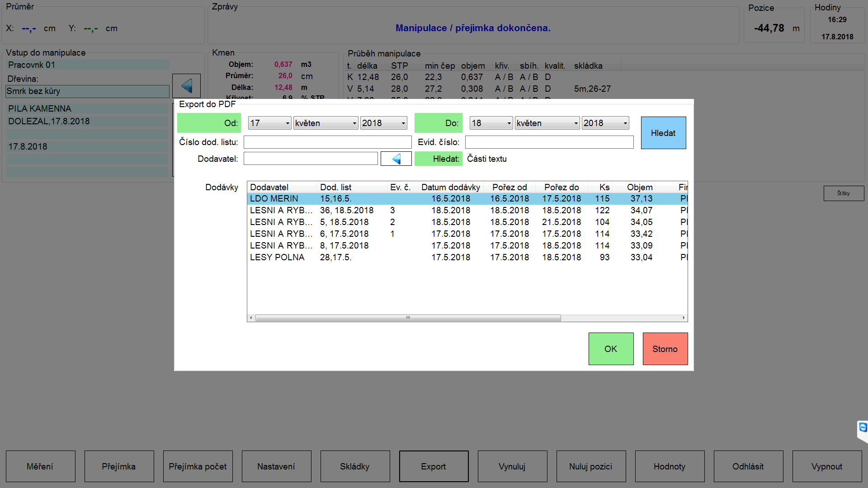The width and height of the screenshot is (868, 488).
Task: Click the horizontal scrollbar's right arrow
Action: pos(684,318)
